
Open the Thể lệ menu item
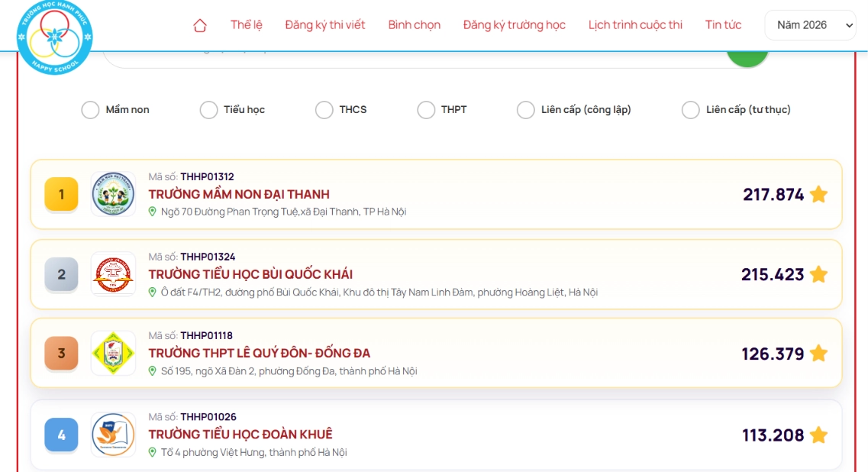(x=247, y=25)
